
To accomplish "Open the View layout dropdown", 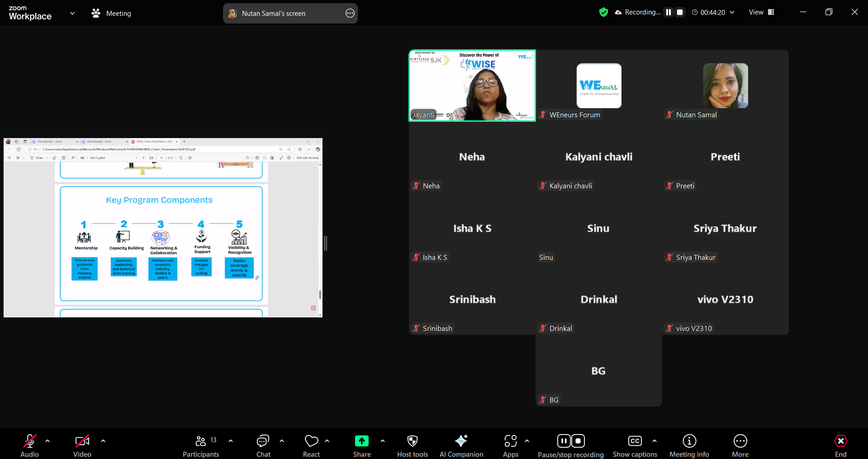I will click(x=761, y=12).
